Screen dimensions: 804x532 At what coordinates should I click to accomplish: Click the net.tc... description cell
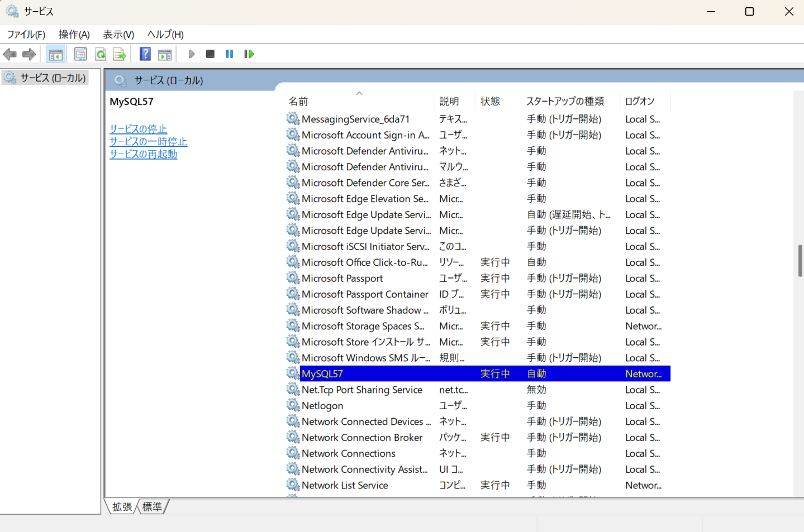(454, 390)
